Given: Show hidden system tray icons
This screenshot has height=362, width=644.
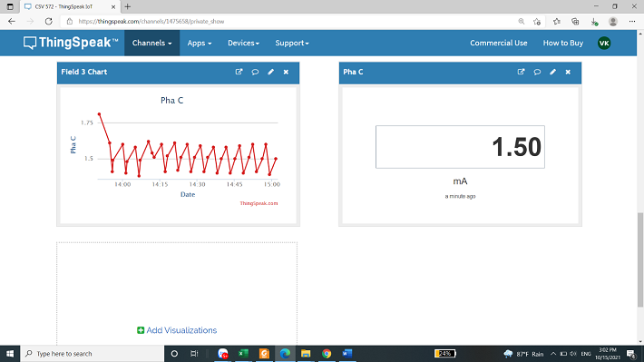Looking at the screenshot, I should tap(553, 354).
